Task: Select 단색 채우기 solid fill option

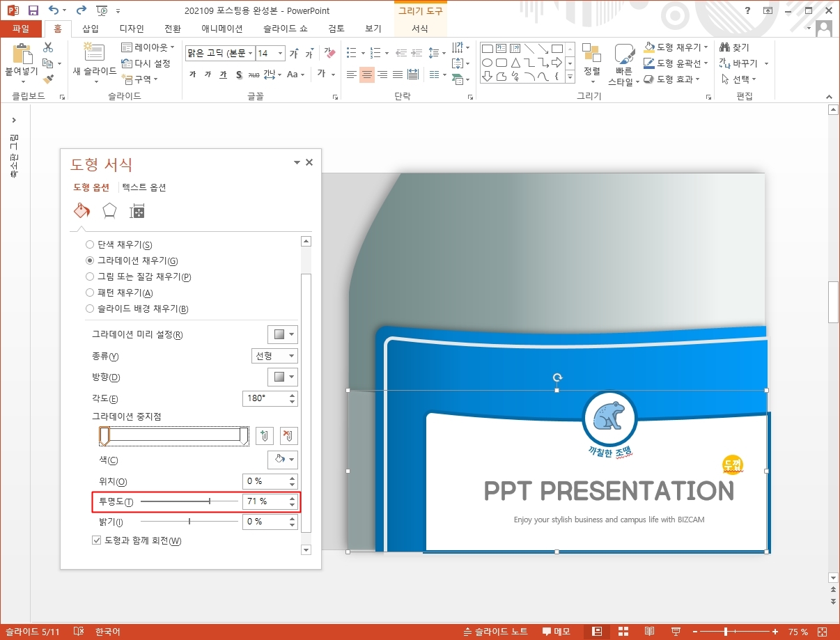Action: coord(118,244)
